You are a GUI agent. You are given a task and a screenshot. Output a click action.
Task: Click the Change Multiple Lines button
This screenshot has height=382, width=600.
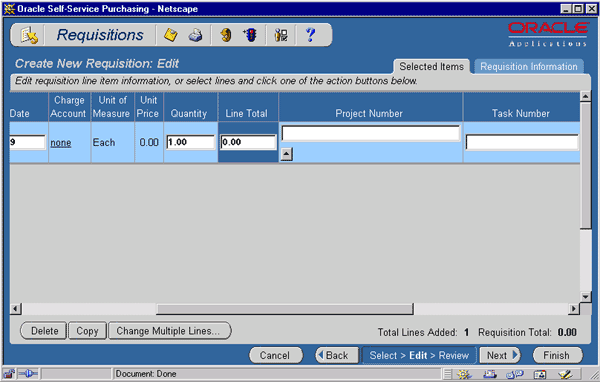click(170, 331)
